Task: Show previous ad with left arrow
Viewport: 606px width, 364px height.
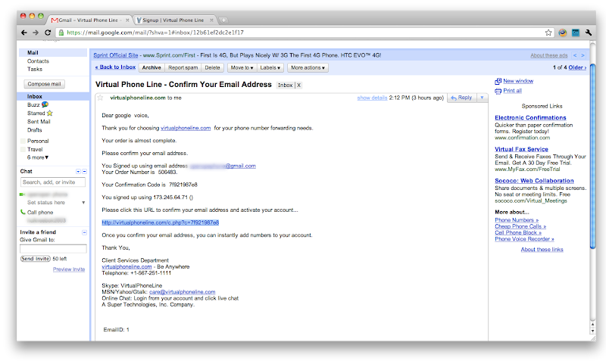Action: 575,55
